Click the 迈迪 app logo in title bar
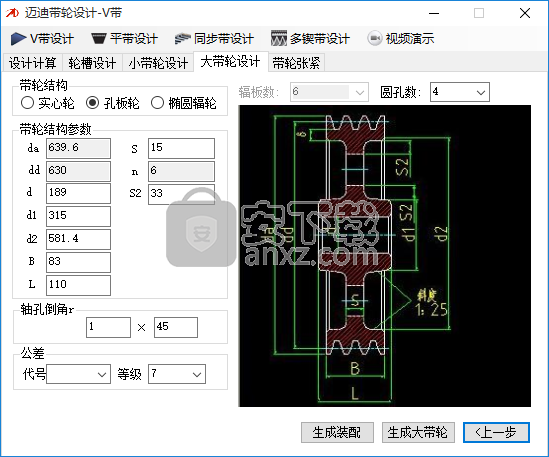 tap(12, 13)
